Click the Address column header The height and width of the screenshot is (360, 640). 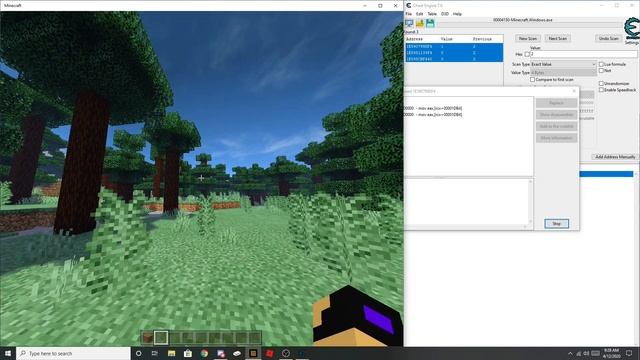point(422,39)
